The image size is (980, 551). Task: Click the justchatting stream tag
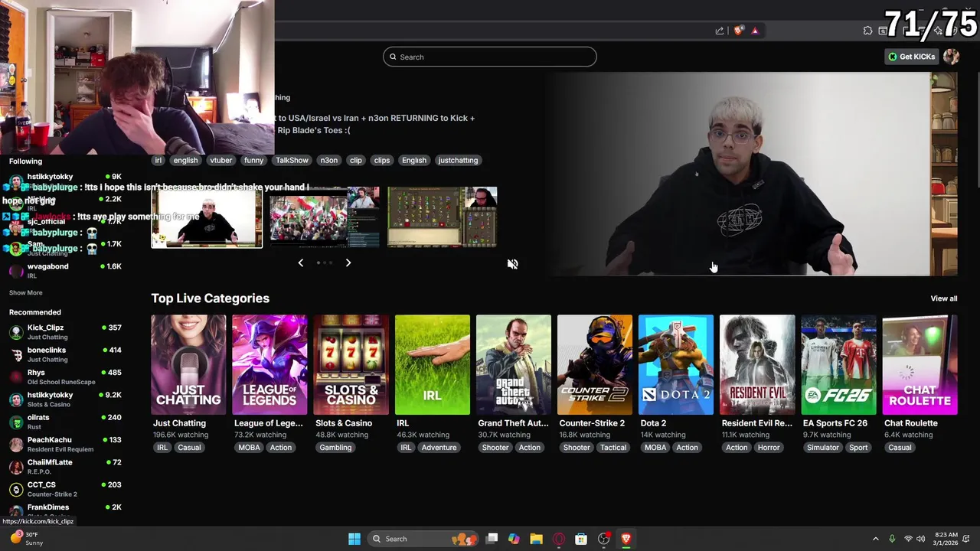pyautogui.click(x=458, y=160)
